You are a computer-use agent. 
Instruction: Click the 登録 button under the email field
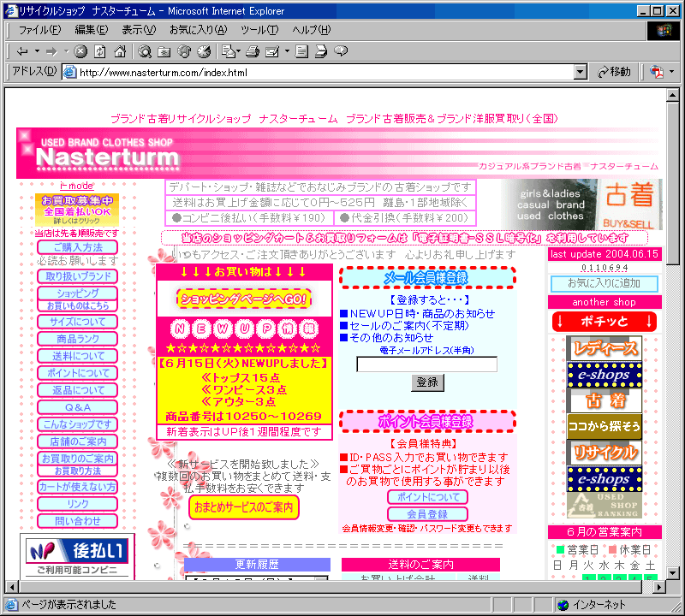[427, 382]
